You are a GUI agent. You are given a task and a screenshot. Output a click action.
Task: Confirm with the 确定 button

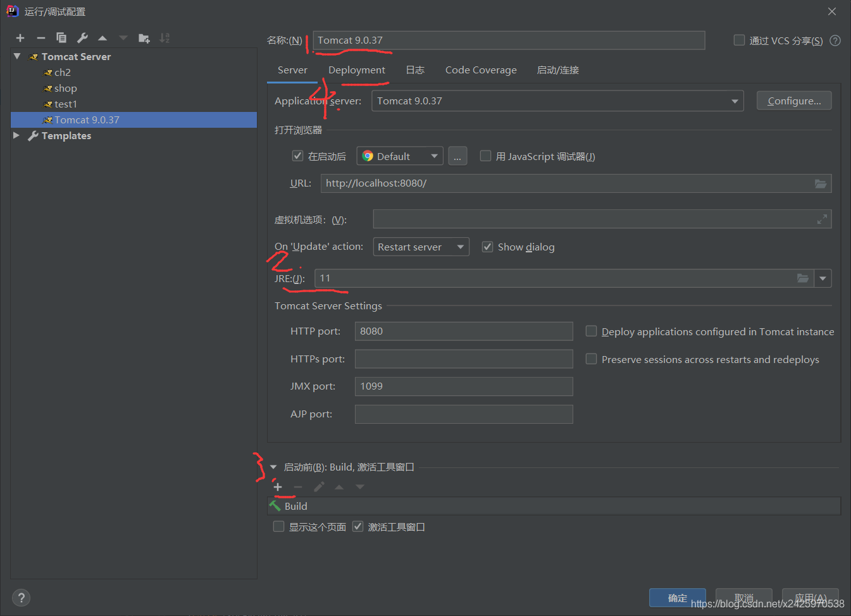678,598
